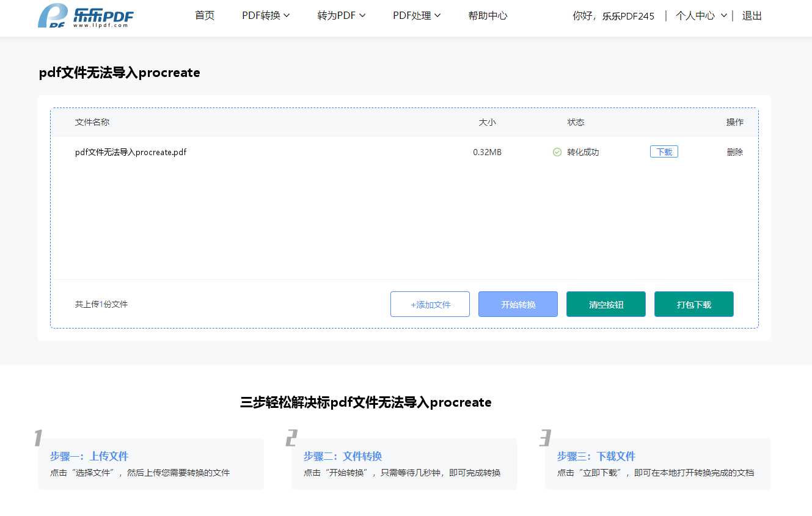Click the 大小 column header

(487, 122)
